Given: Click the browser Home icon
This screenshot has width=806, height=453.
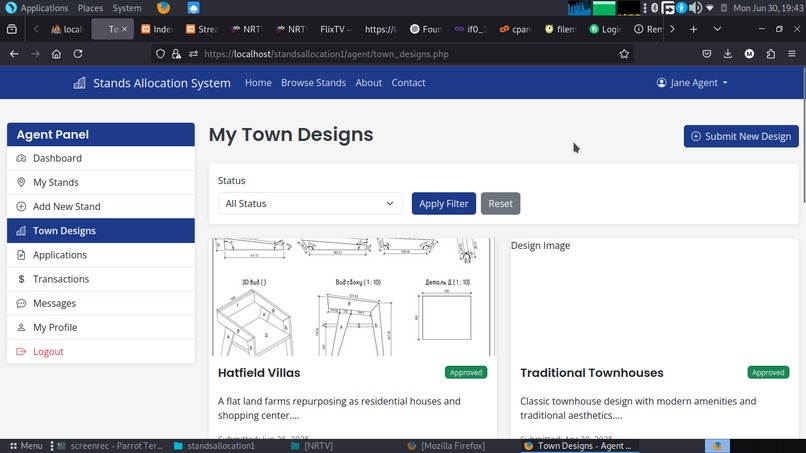Looking at the screenshot, I should tap(56, 54).
